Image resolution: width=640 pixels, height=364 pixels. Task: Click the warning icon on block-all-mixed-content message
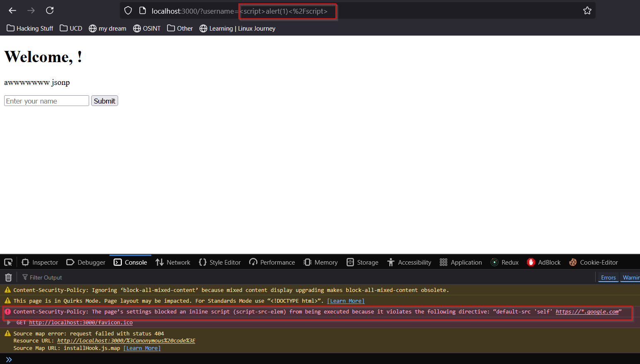7,290
